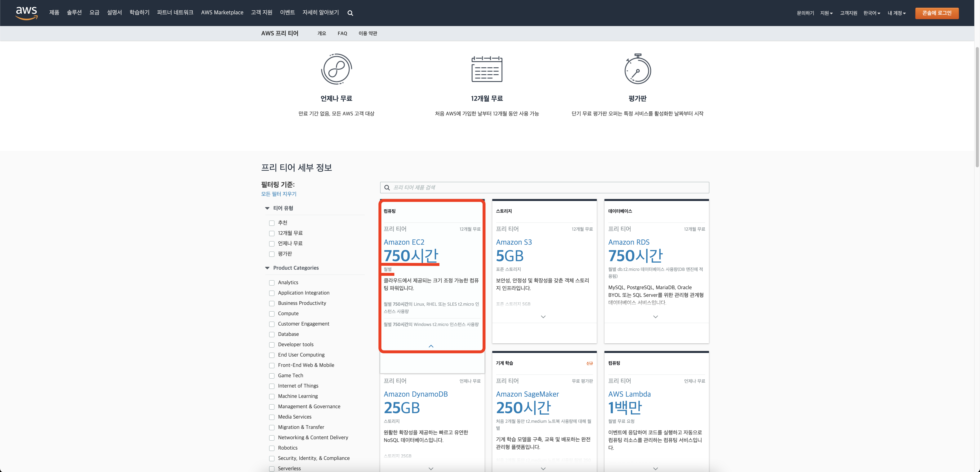Open the Amazon RDS product link
The width and height of the screenshot is (980, 472).
point(628,242)
